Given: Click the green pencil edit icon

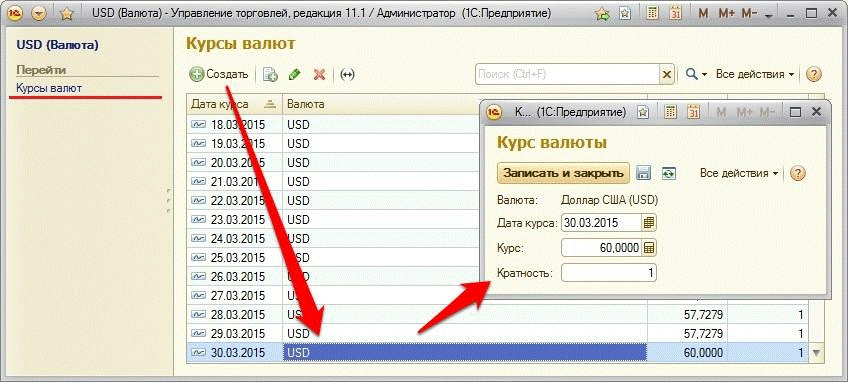Looking at the screenshot, I should coord(294,75).
